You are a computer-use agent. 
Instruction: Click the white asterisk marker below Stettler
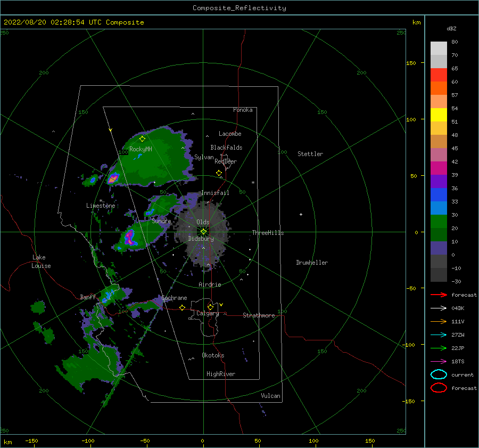(253, 183)
